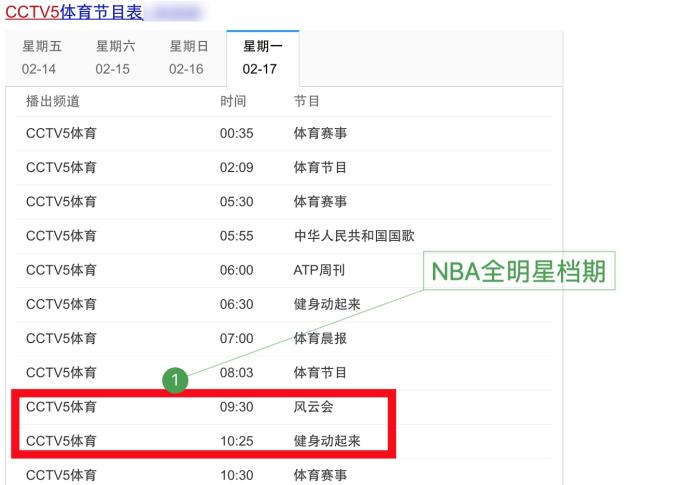Click CCTV5体育 channel in the 00:35 row
This screenshot has width=700, height=485.
[x=61, y=133]
